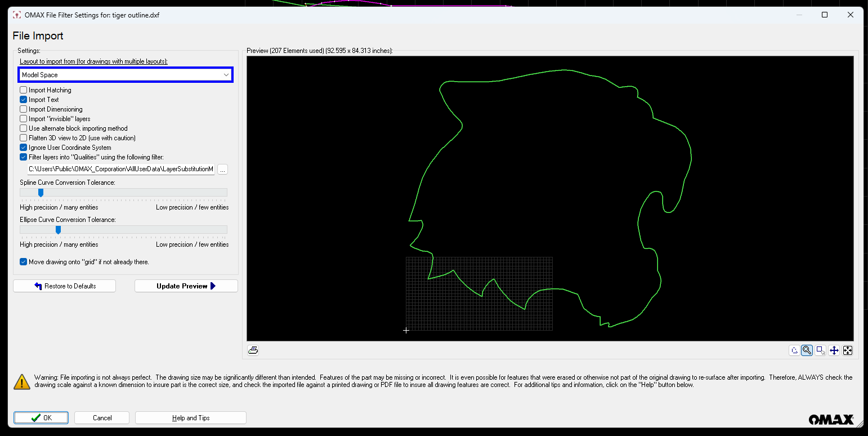Toggle Flatten 3D view to 2D
The height and width of the screenshot is (436, 868).
(x=24, y=138)
